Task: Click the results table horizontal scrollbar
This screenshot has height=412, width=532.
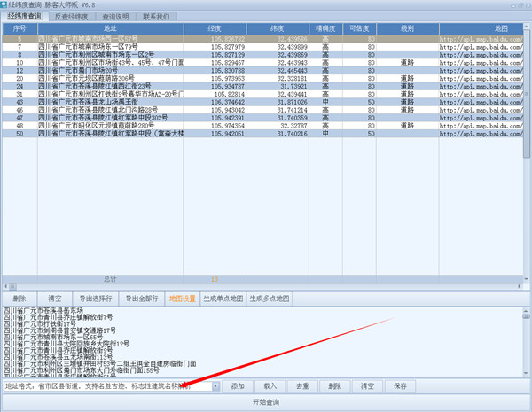Action: point(12,286)
